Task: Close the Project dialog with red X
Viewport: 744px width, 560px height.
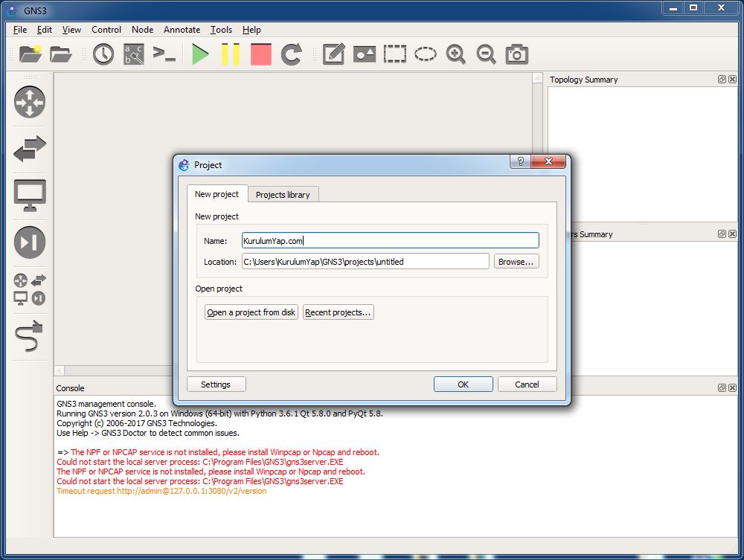Action: 548,161
